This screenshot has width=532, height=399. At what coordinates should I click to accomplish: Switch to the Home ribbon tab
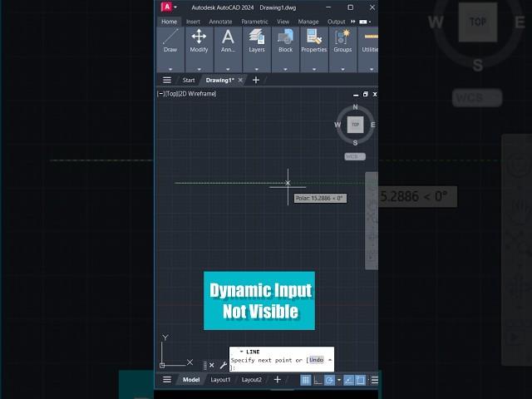(169, 22)
